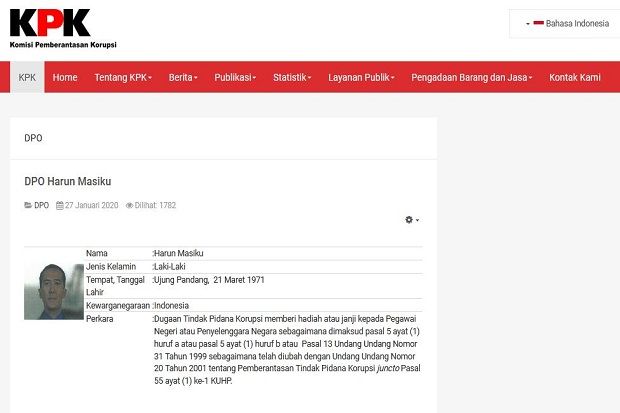The image size is (620, 413).
Task: Click the eye icon next to Dilihat: 1782
Action: click(x=129, y=205)
